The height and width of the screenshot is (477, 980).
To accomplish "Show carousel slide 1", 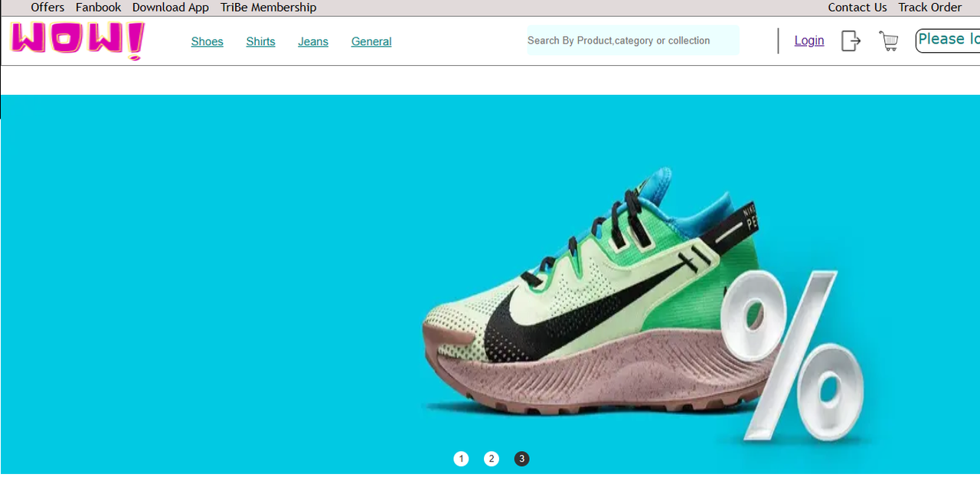I will click(x=461, y=459).
